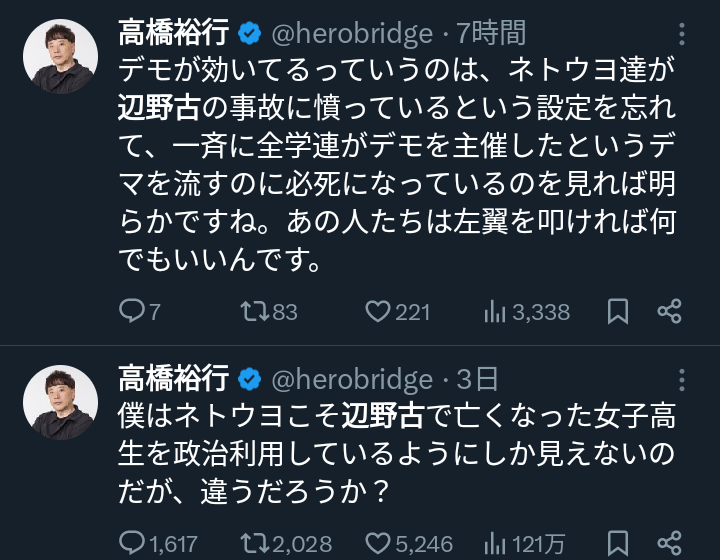The height and width of the screenshot is (560, 720).
Task: Bookmark the first tweet
Action: 618,312
